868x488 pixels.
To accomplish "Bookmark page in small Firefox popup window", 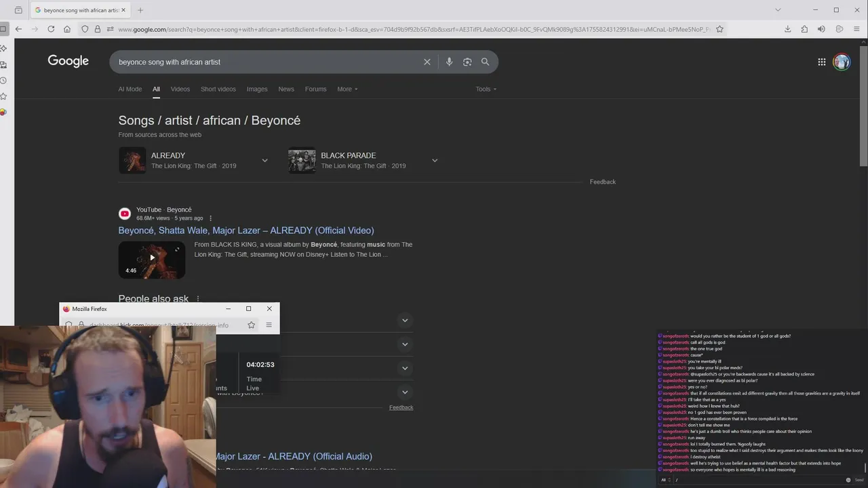I will [x=251, y=325].
